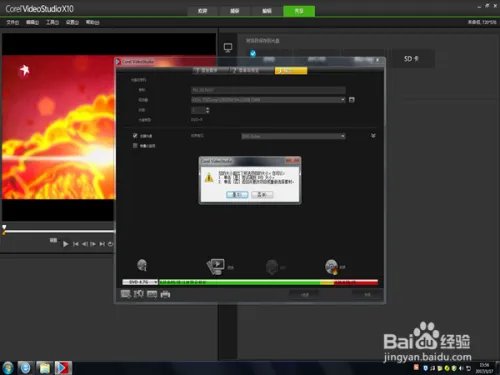Screen dimensions: 500x375
Task: Click the computer monitor icon in Share panel
Action: [228, 48]
